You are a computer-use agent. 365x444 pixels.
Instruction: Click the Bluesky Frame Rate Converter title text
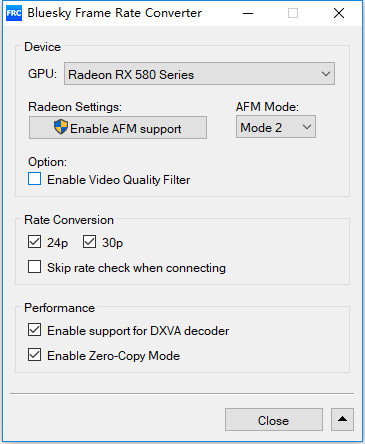115,13
